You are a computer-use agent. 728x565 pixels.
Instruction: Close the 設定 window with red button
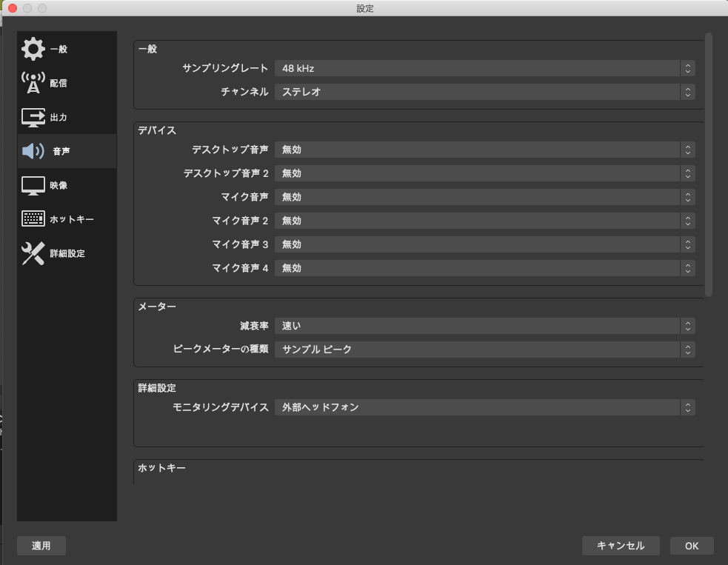click(x=13, y=8)
